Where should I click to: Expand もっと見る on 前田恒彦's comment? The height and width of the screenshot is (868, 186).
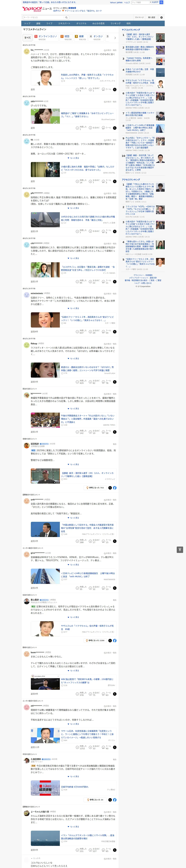pyautogui.click(x=73, y=464)
